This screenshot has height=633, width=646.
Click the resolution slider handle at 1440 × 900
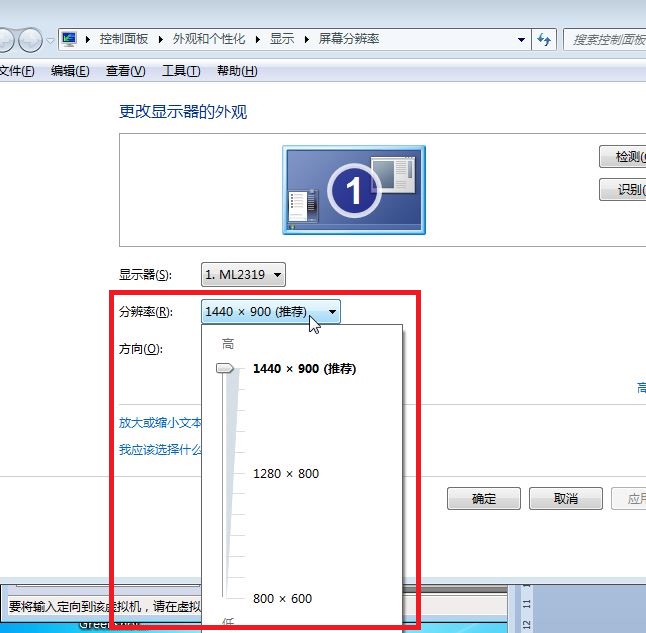226,369
